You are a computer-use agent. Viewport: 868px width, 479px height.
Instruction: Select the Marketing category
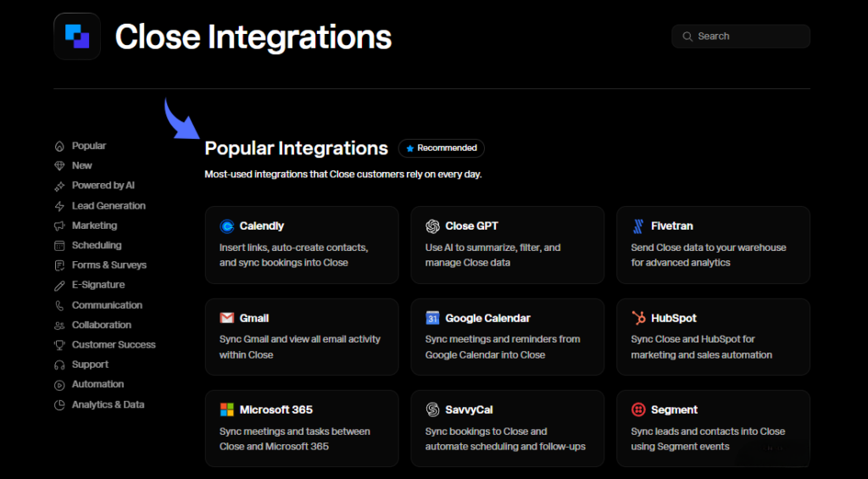pos(94,226)
